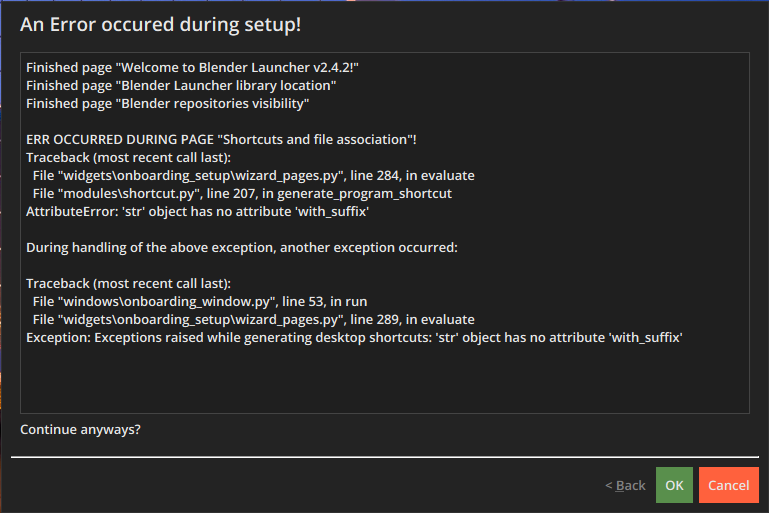Click the "Blender Launcher library location" log line
The width and height of the screenshot is (769, 513).
[181, 85]
